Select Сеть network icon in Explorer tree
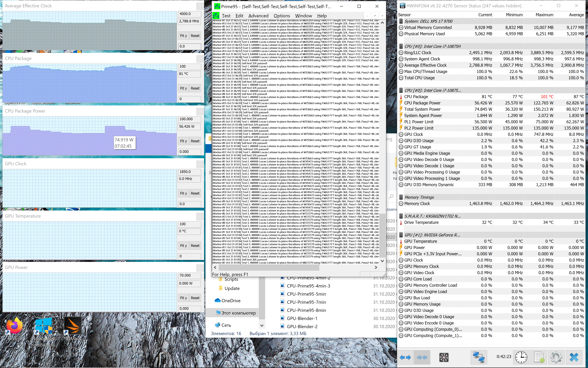This screenshot has height=368, width=588. click(218, 325)
